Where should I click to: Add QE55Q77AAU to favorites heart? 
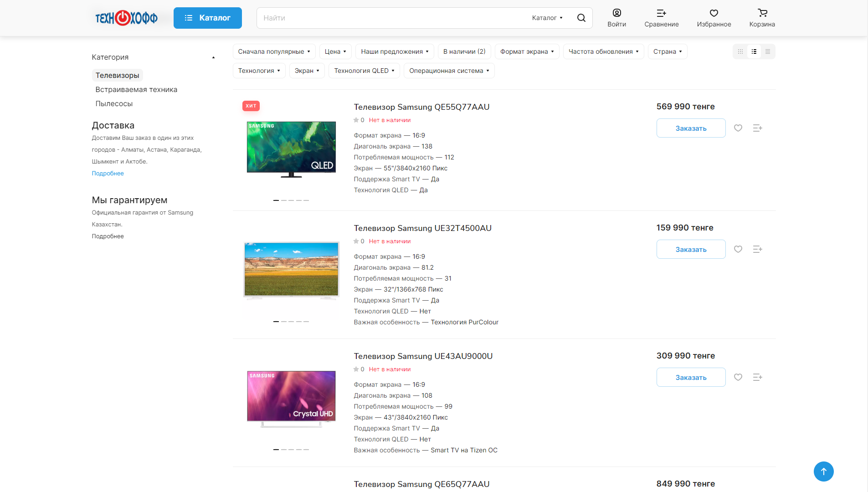click(x=738, y=128)
